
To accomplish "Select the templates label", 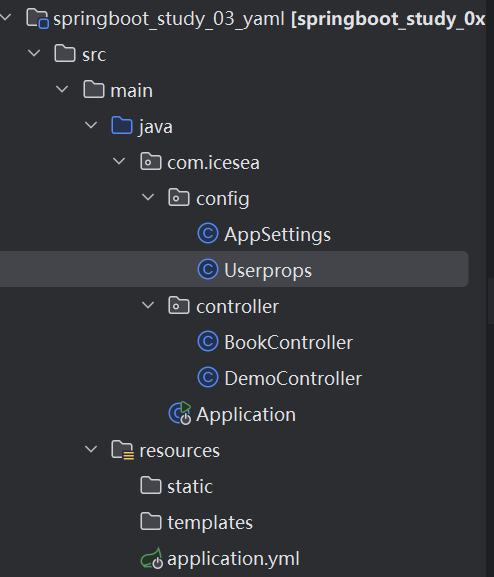I will click(x=210, y=523).
